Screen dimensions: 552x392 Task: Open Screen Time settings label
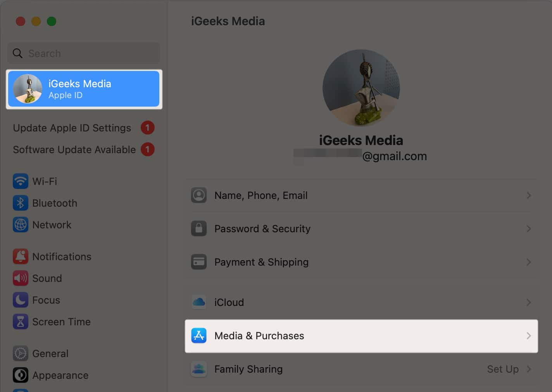61,321
